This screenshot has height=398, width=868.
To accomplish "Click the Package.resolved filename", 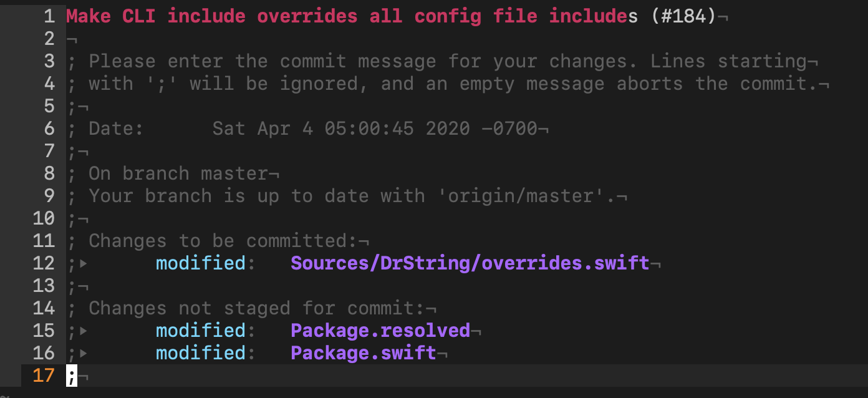I will (x=380, y=331).
